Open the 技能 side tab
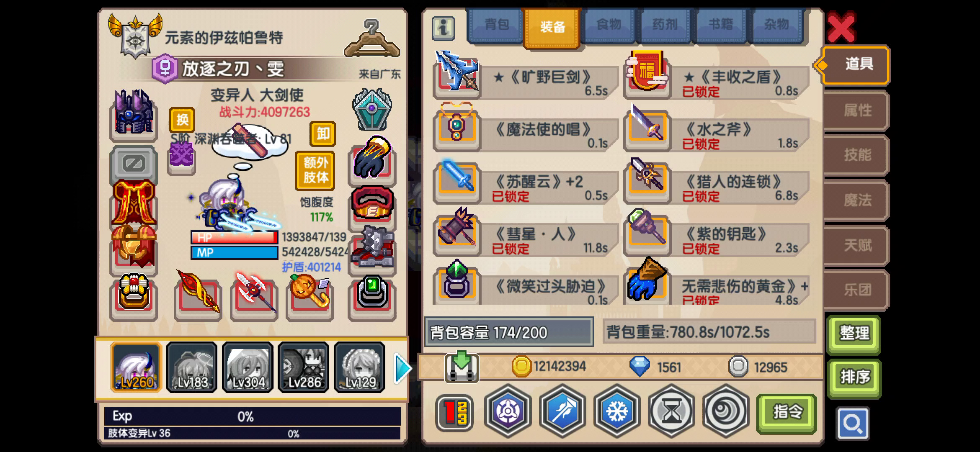Image resolution: width=980 pixels, height=452 pixels. coord(856,155)
